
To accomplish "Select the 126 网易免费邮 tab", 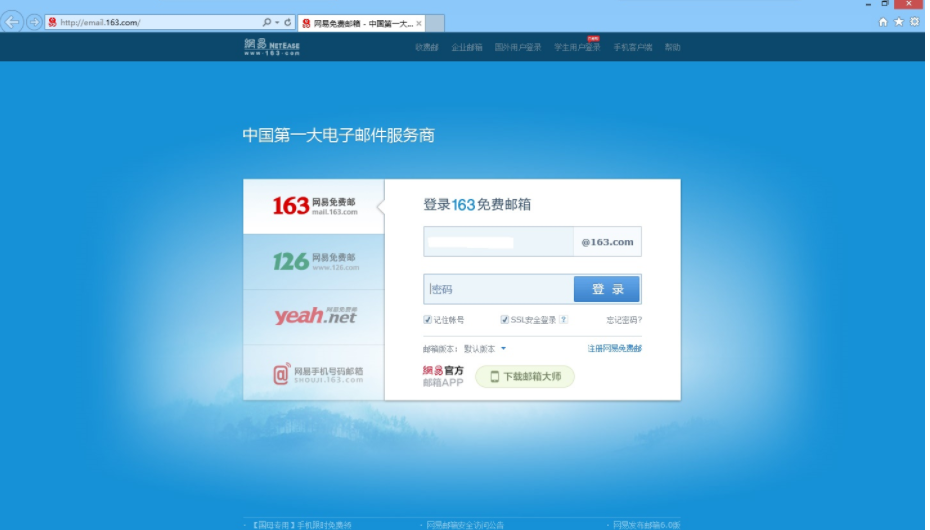I will click(x=314, y=261).
